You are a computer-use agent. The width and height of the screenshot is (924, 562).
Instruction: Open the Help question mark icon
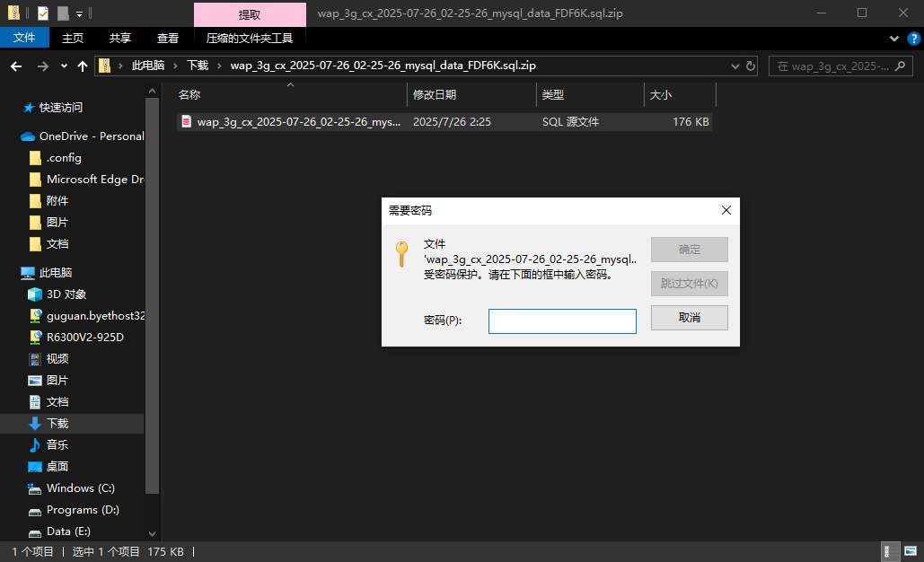coord(911,39)
